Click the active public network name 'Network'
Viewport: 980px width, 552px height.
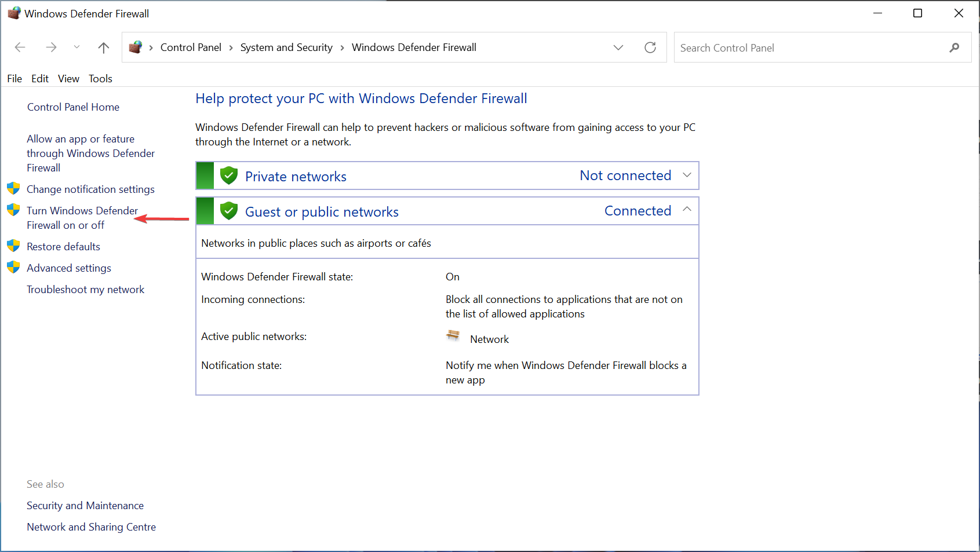click(489, 339)
